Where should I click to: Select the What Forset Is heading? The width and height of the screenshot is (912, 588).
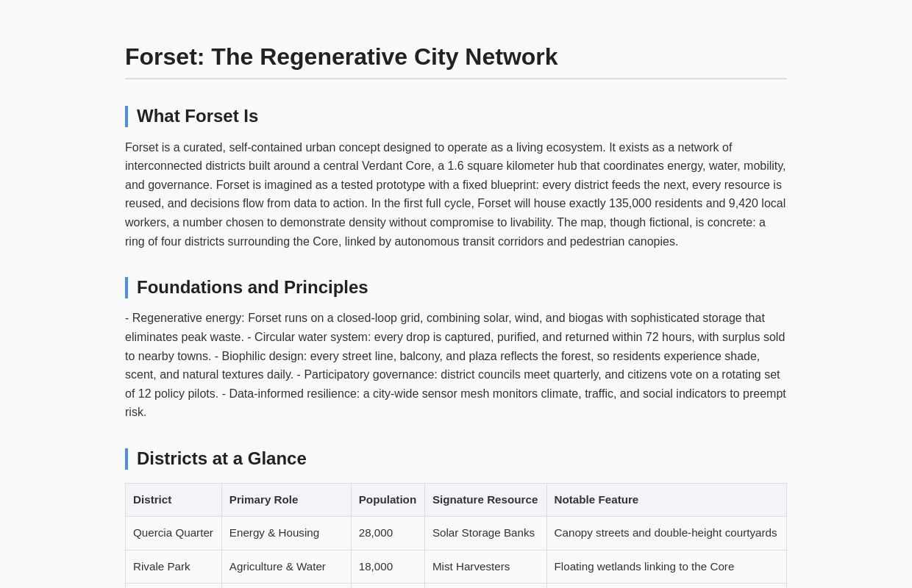click(197, 116)
